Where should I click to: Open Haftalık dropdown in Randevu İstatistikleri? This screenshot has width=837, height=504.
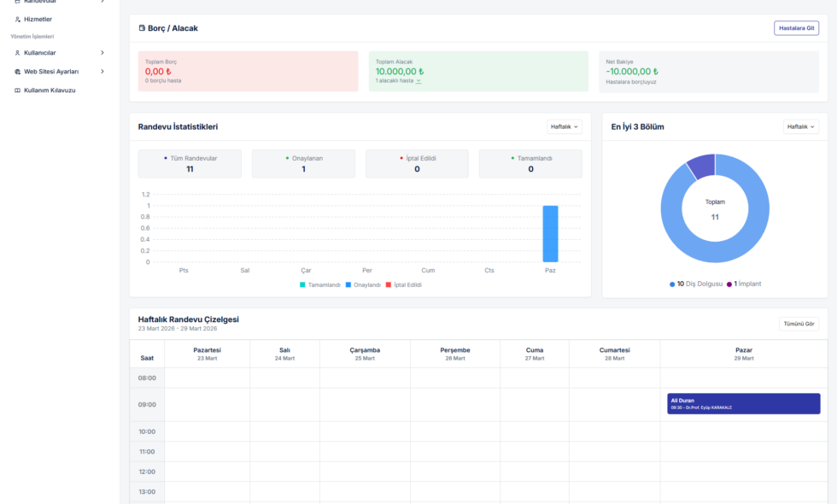(564, 126)
